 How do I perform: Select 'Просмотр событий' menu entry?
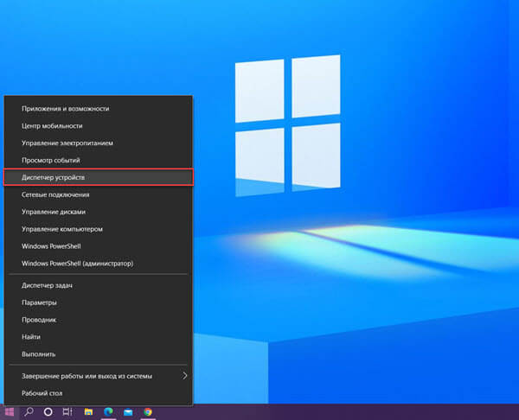(63, 160)
